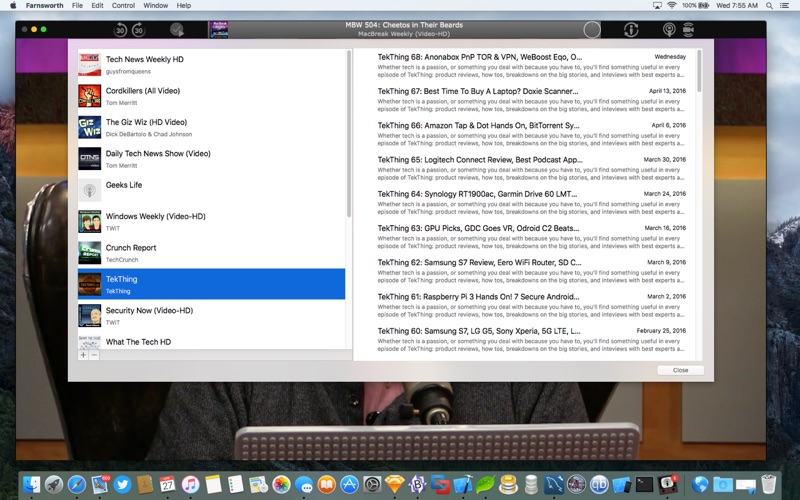Open Safari from the Dock

77,484
